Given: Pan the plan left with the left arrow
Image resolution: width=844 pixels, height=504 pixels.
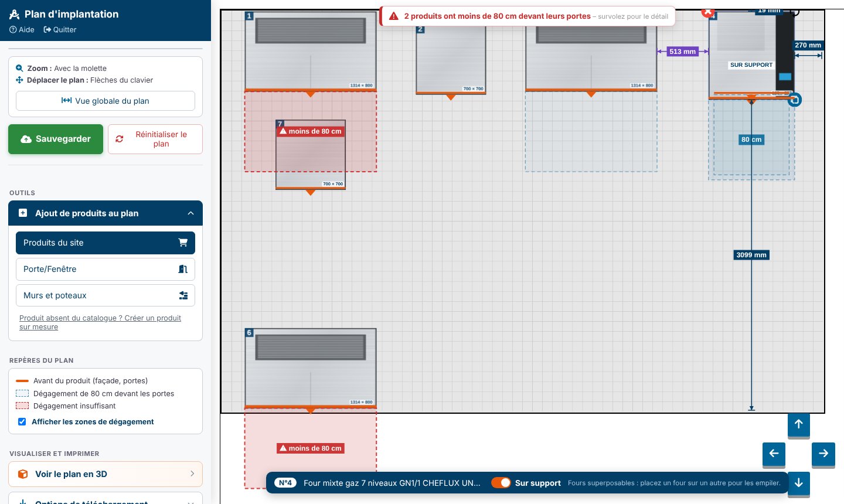Looking at the screenshot, I should (774, 453).
